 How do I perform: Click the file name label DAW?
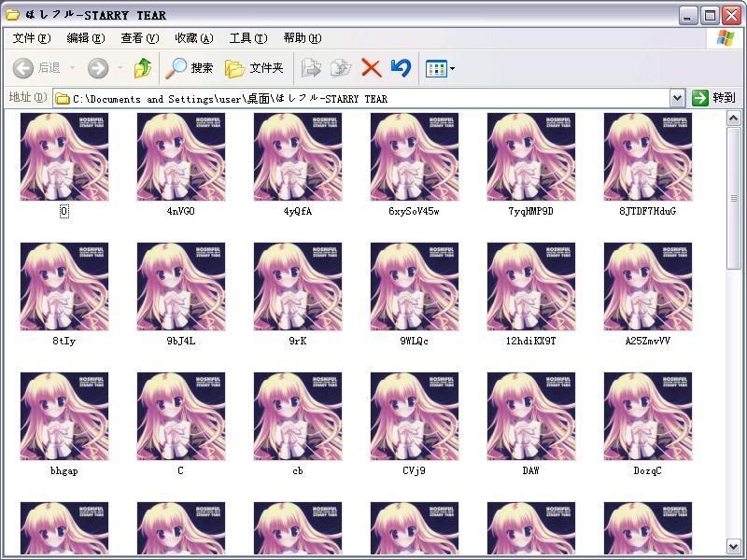click(x=531, y=471)
